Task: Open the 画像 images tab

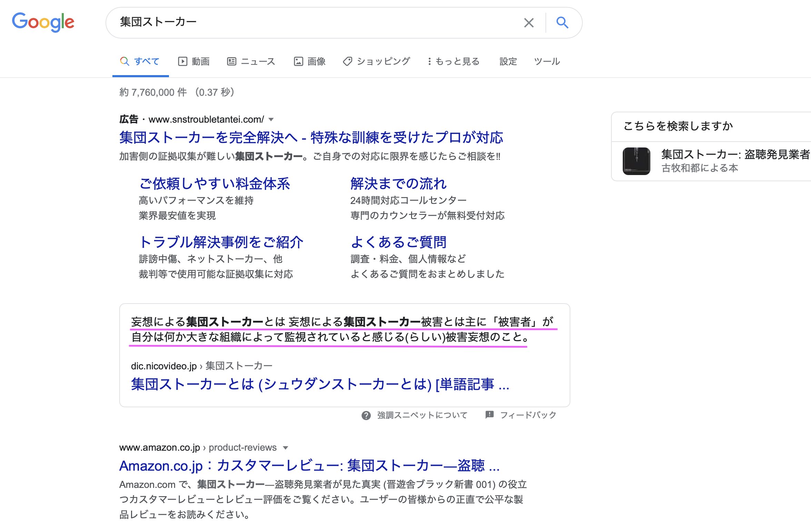Action: click(x=310, y=61)
